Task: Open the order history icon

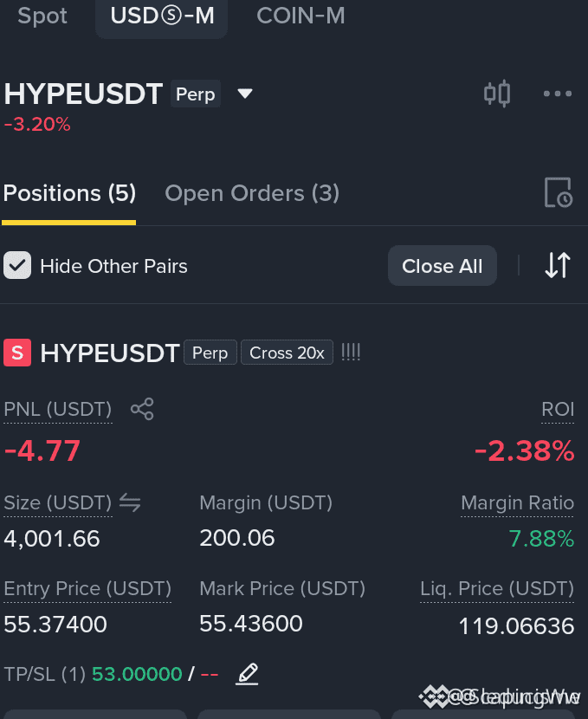Action: [x=559, y=192]
